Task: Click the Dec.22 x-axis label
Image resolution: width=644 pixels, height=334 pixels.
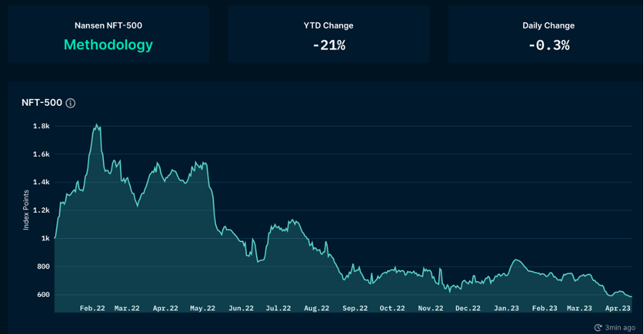Action: pyautogui.click(x=468, y=308)
